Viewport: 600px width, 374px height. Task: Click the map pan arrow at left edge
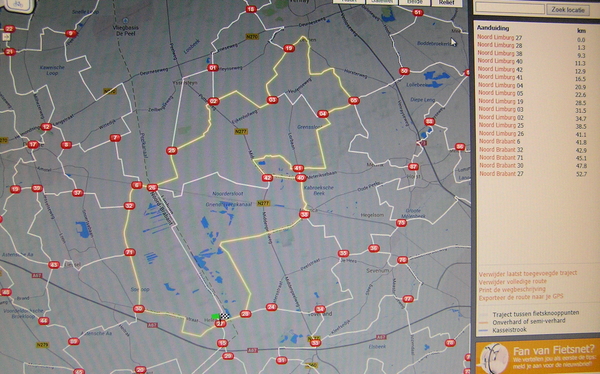pos(6,37)
